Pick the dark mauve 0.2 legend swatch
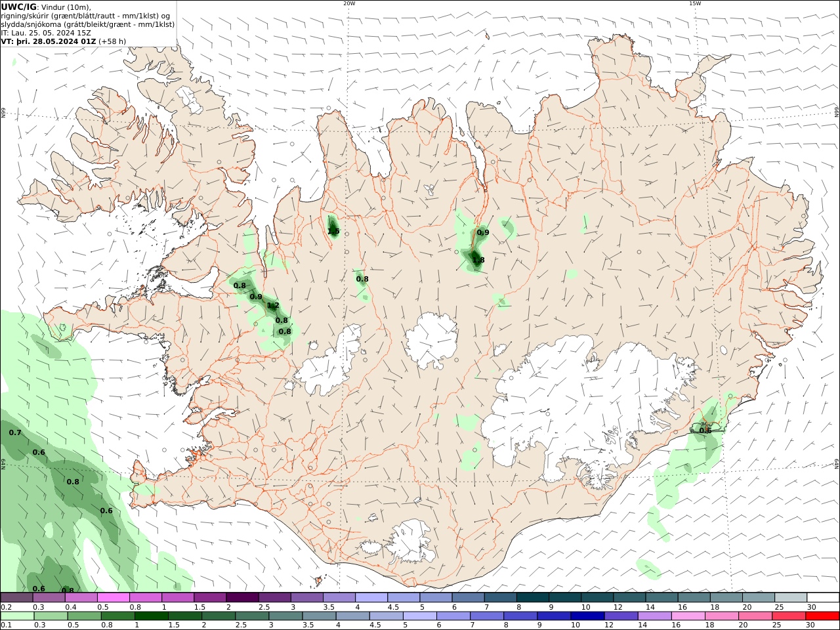The height and width of the screenshot is (630, 840). (x=16, y=597)
